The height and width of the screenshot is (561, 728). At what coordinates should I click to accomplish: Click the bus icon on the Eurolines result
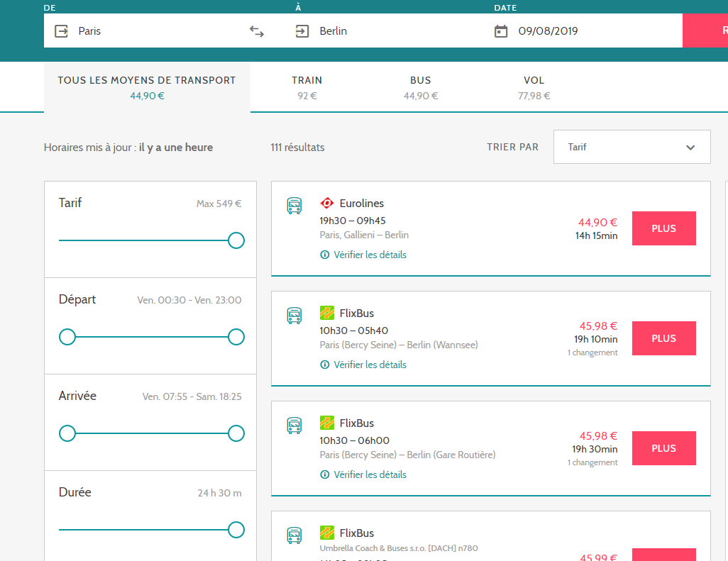point(294,206)
